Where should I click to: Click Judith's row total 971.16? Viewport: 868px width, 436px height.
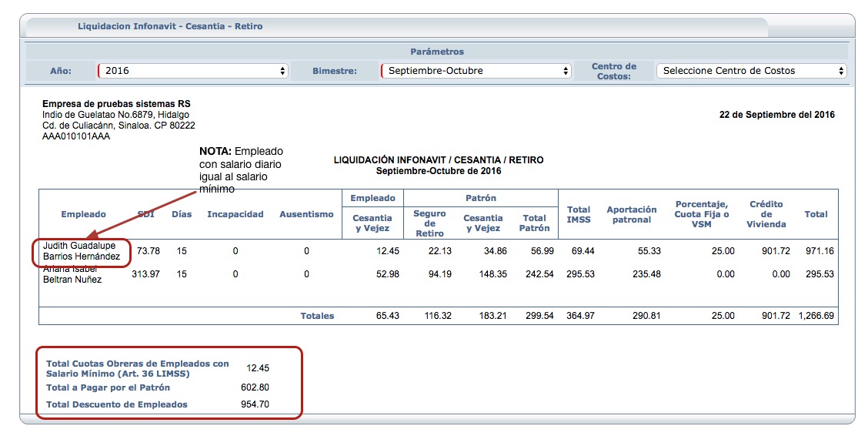[820, 251]
